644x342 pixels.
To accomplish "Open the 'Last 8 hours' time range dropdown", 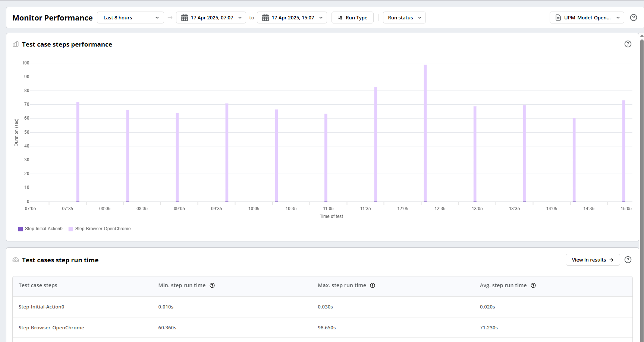I will pyautogui.click(x=130, y=18).
